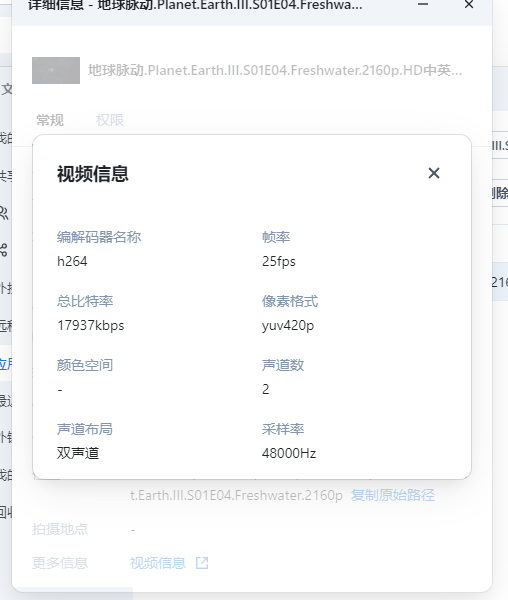Click the partially visible 删除 button

(500, 193)
